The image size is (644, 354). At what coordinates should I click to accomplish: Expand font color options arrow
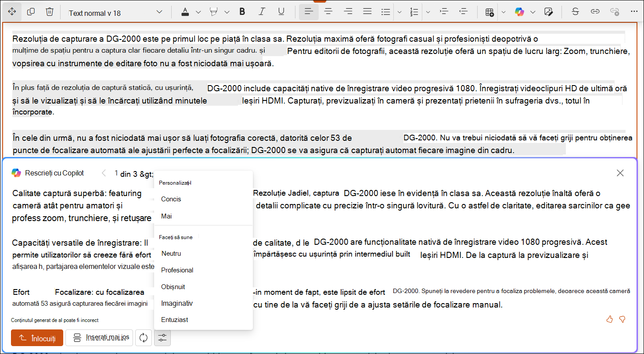198,12
